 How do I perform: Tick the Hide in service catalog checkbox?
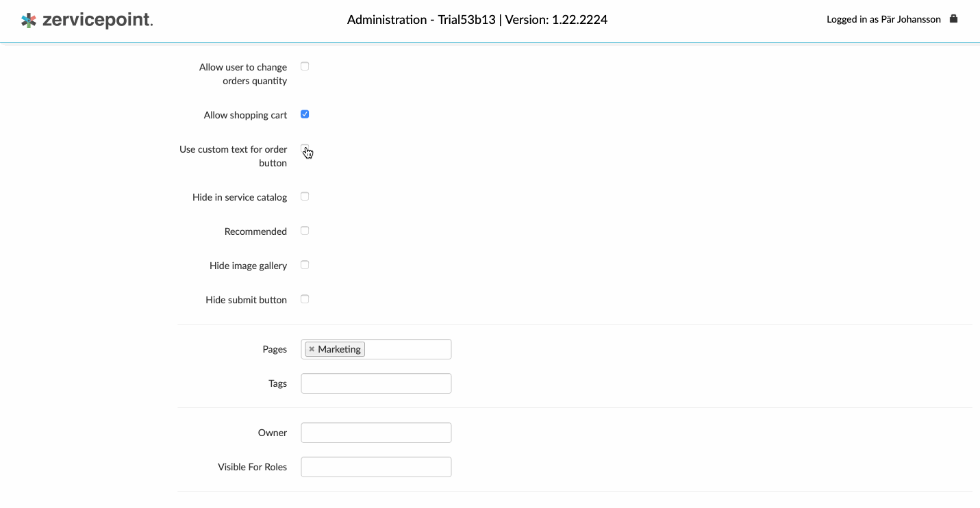click(305, 196)
